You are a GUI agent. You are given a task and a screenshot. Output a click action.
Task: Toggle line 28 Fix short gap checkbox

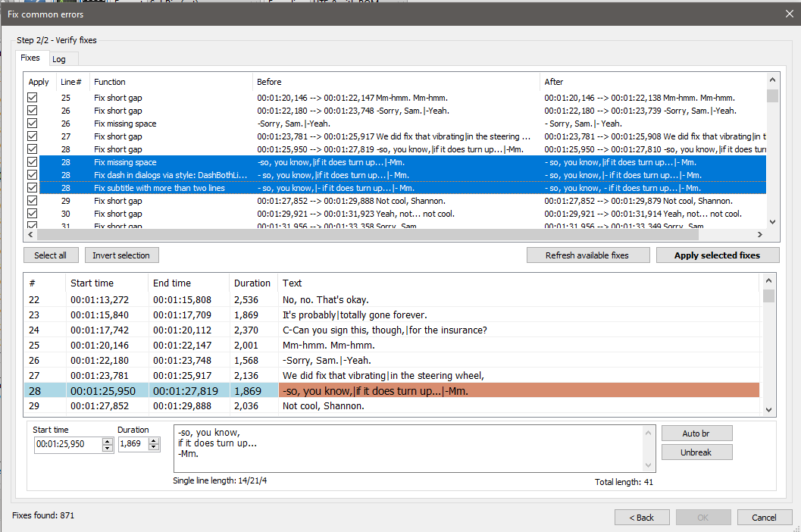point(32,149)
